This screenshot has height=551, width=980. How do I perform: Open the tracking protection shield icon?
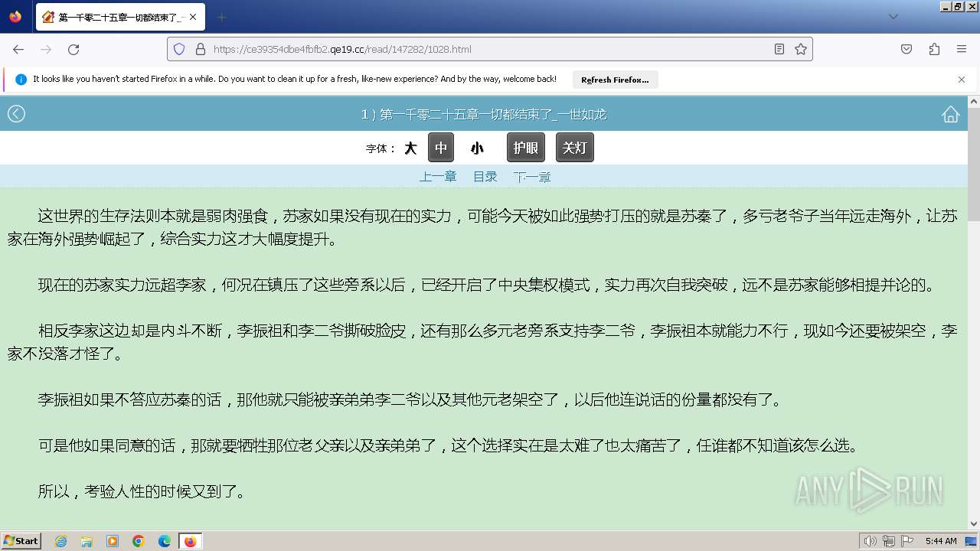[179, 49]
